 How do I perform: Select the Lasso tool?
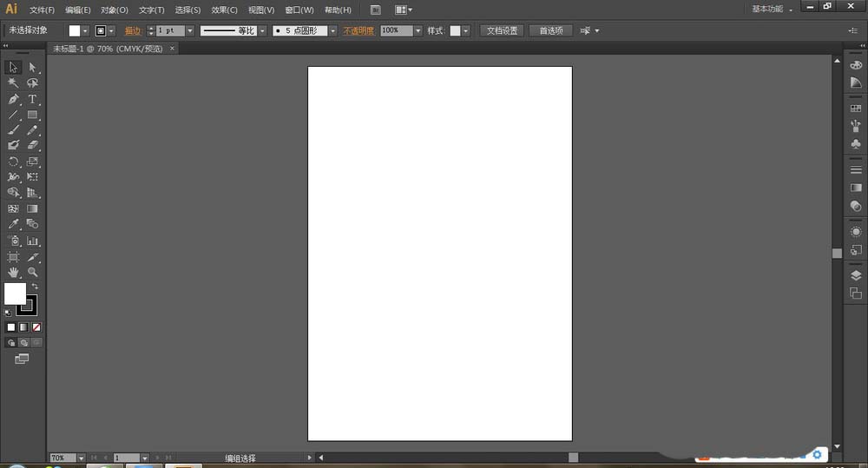point(33,82)
